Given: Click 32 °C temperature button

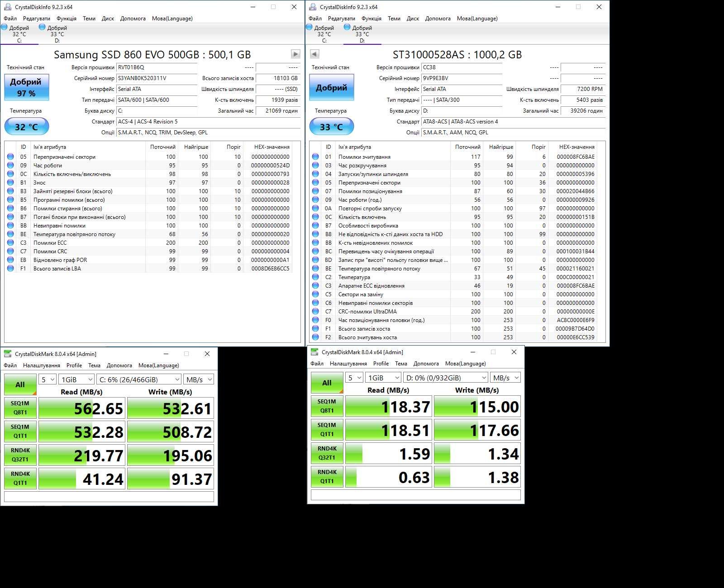Looking at the screenshot, I should (x=27, y=127).
